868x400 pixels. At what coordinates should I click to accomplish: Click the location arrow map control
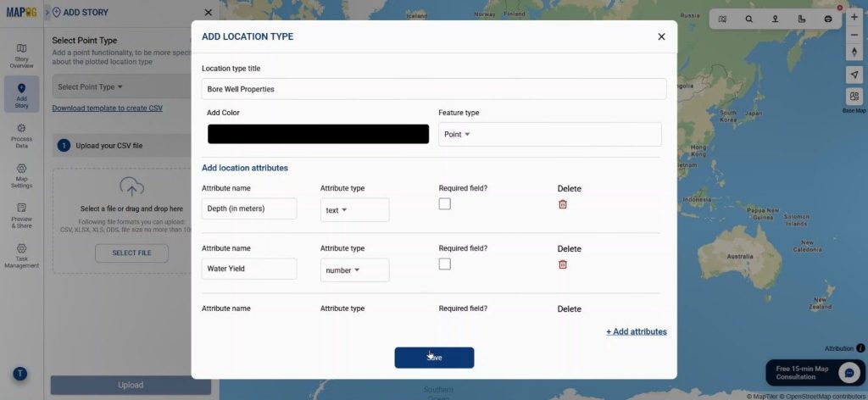click(x=854, y=75)
